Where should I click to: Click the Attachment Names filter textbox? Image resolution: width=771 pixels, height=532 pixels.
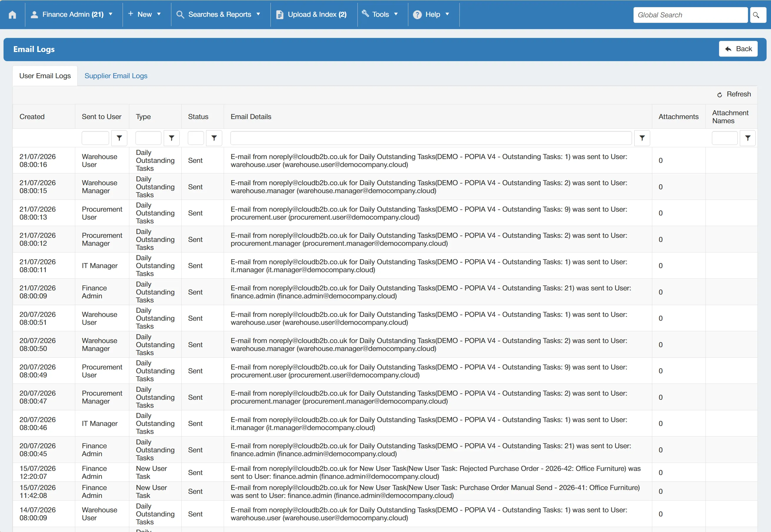click(x=725, y=138)
